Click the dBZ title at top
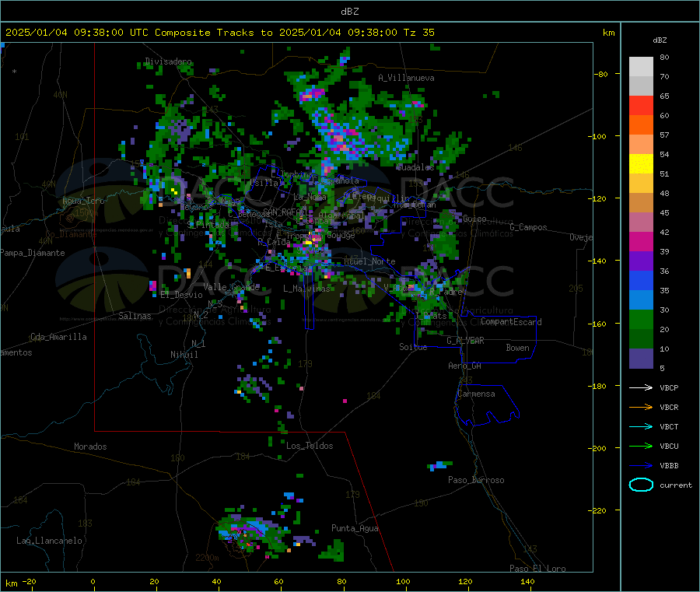700x592 pixels. click(x=349, y=12)
